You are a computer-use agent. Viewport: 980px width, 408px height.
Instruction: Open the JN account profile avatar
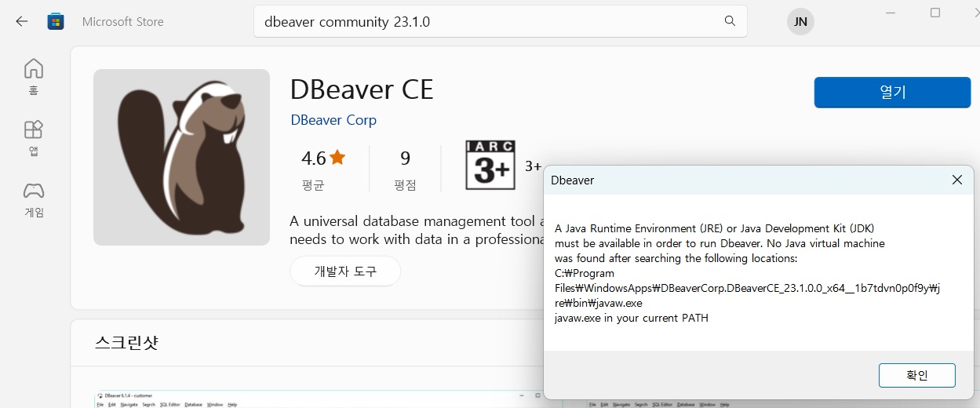pyautogui.click(x=800, y=21)
